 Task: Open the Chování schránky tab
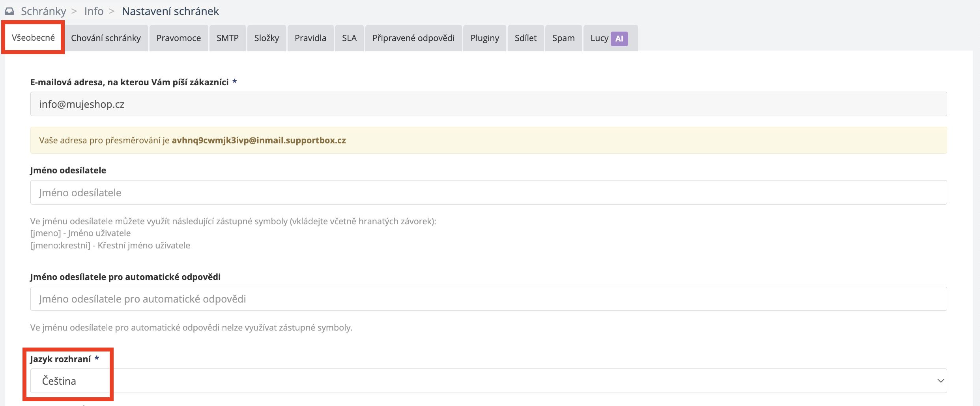(x=106, y=38)
